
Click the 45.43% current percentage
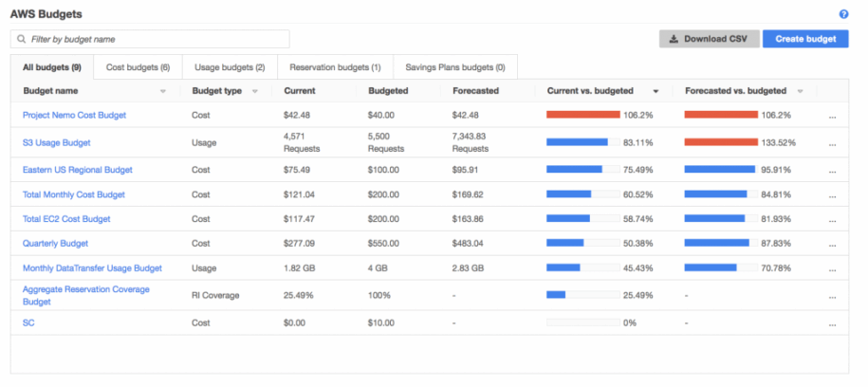click(x=637, y=268)
